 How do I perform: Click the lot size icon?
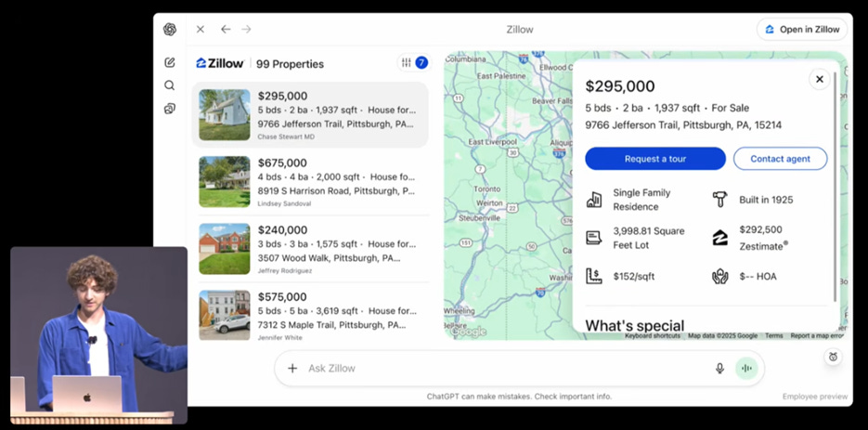(x=594, y=238)
